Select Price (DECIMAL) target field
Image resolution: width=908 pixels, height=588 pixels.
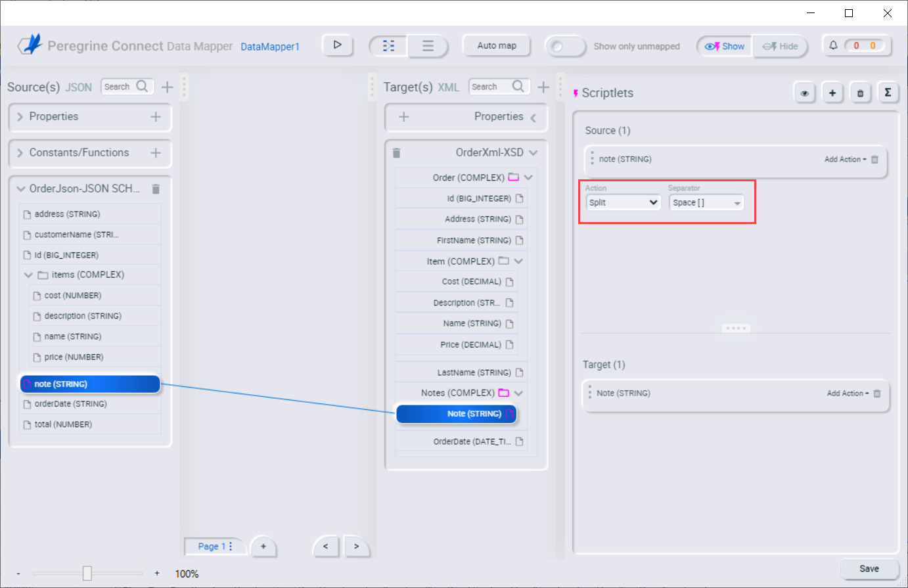pyautogui.click(x=456, y=344)
